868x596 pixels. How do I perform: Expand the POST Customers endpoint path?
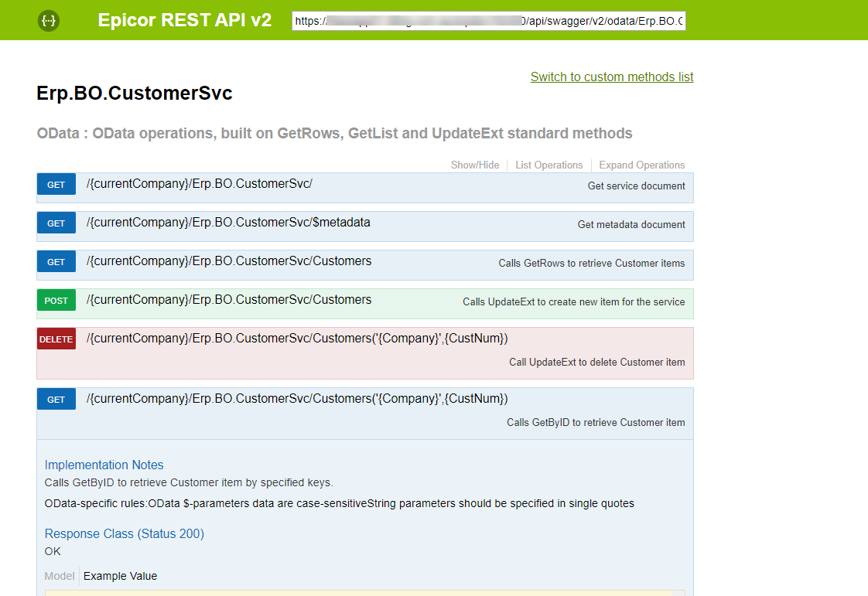point(229,300)
